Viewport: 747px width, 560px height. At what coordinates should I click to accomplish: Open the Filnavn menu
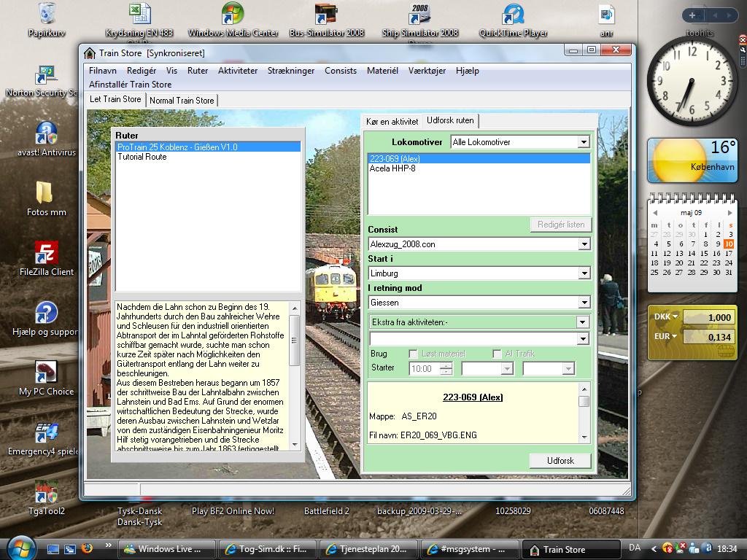[102, 71]
